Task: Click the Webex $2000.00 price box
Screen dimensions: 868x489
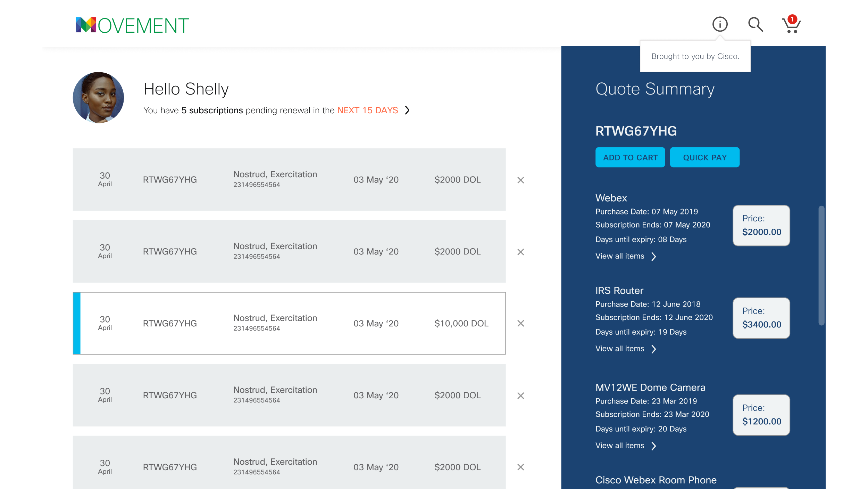Action: [761, 226]
